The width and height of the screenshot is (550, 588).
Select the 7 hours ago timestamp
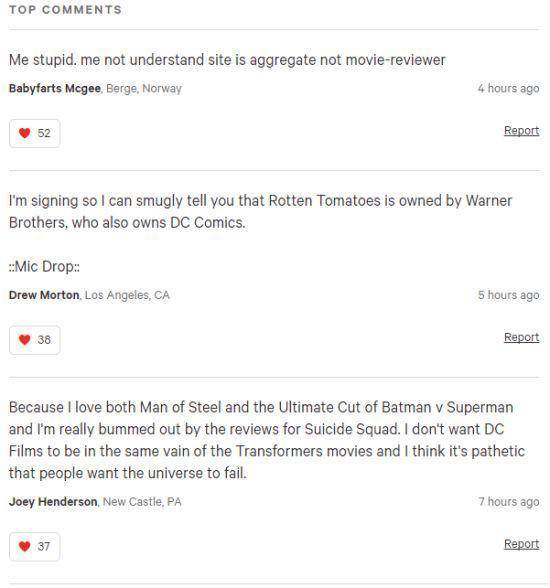(509, 502)
